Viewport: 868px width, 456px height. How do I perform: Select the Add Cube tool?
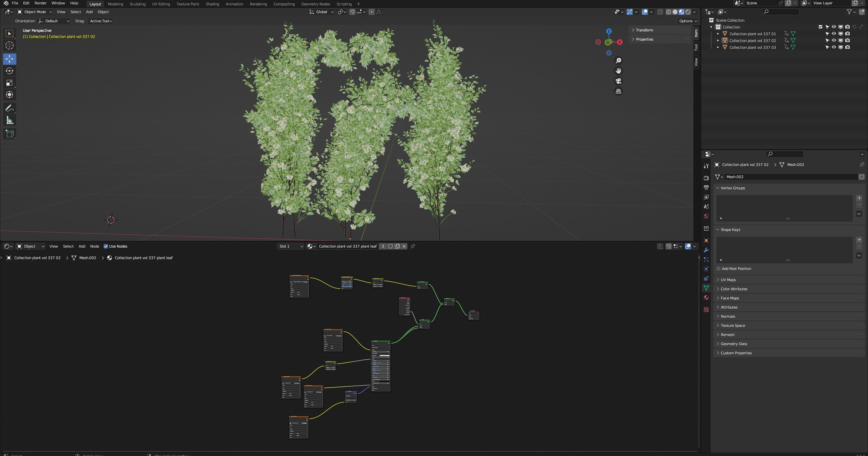10,134
